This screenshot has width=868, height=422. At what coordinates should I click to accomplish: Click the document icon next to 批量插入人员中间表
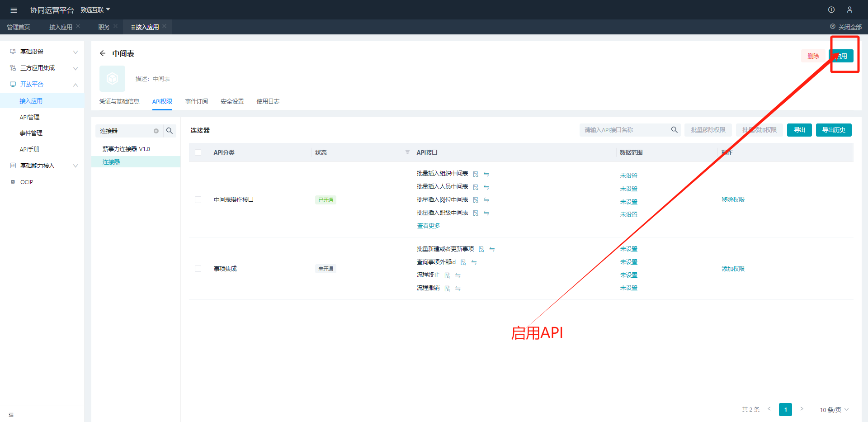(476, 187)
